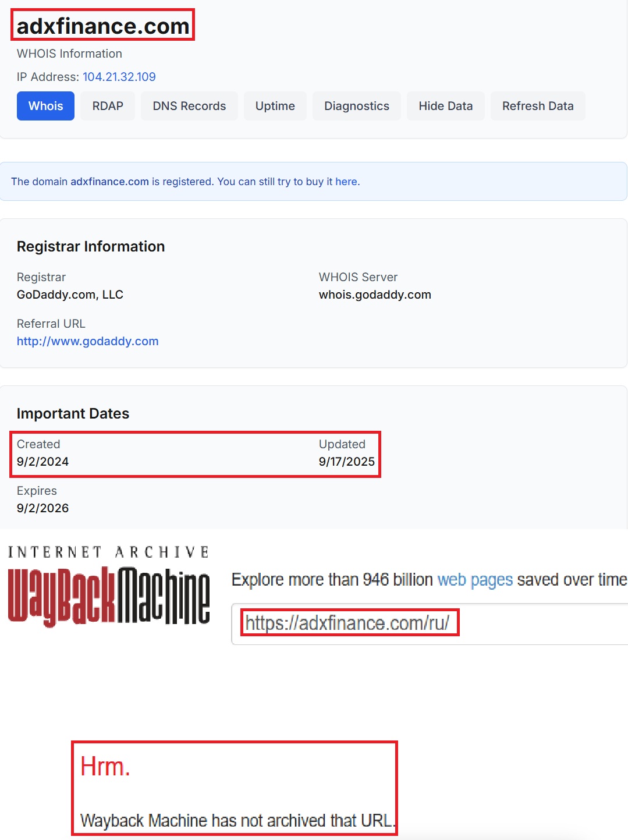Click the Refresh Data button

[537, 106]
